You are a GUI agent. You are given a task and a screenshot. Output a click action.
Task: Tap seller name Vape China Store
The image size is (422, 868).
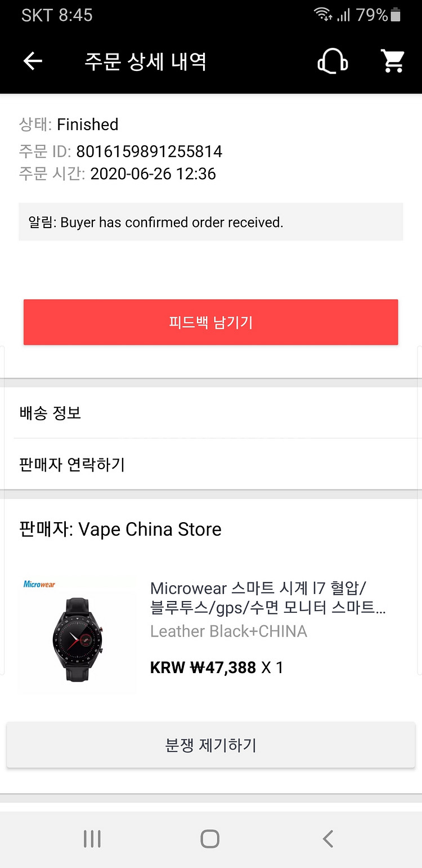tap(150, 529)
